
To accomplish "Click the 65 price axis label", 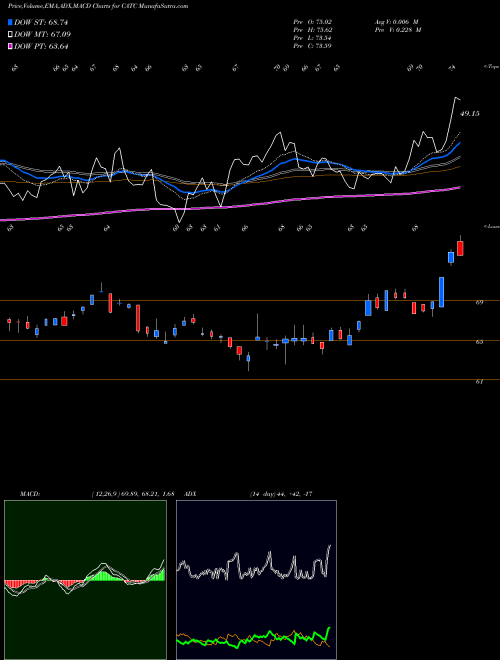I will tap(479, 342).
